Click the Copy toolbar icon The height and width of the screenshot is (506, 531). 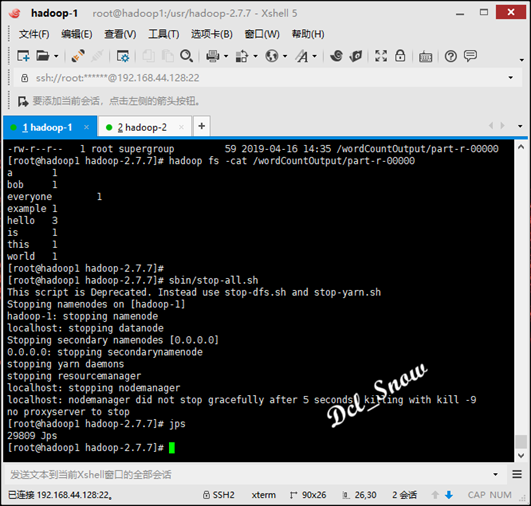(x=149, y=56)
